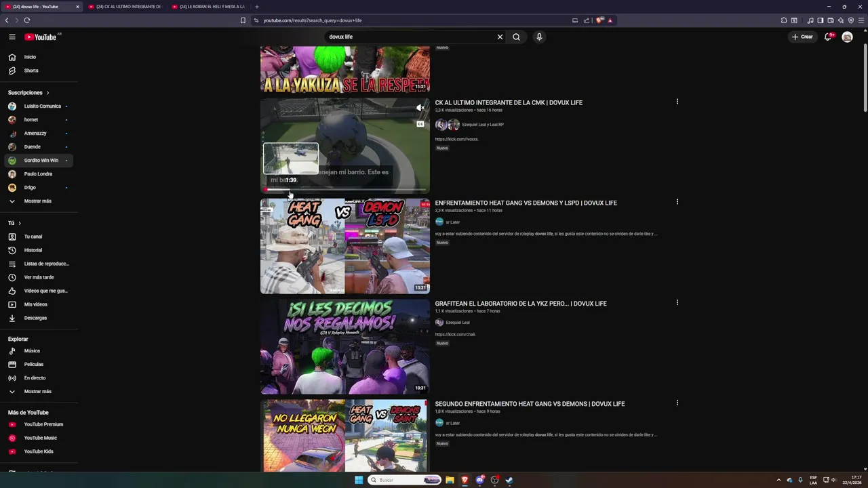
Task: Open Amenazzy subscription channel
Action: click(41, 133)
